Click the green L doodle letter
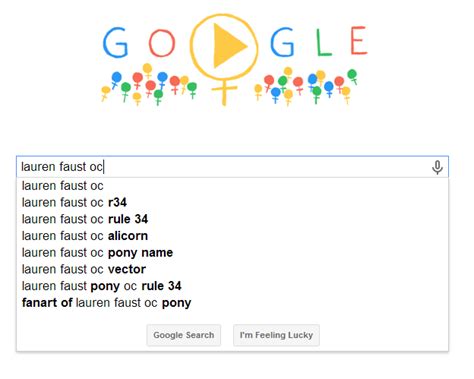 point(323,42)
